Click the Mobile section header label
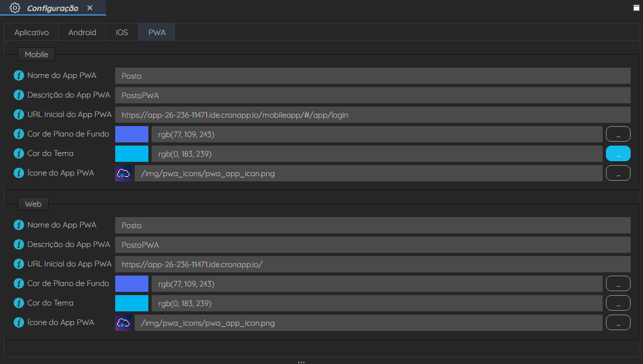 [36, 55]
